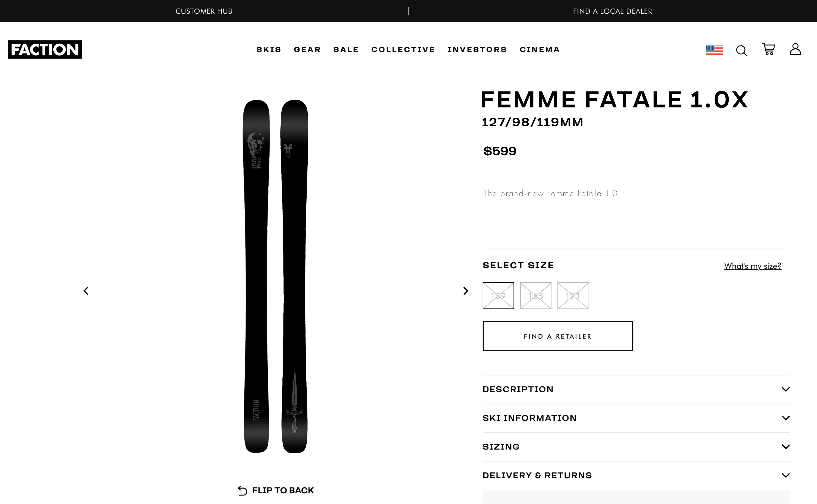The width and height of the screenshot is (817, 504).
Task: Click the ski product image
Action: click(x=275, y=276)
